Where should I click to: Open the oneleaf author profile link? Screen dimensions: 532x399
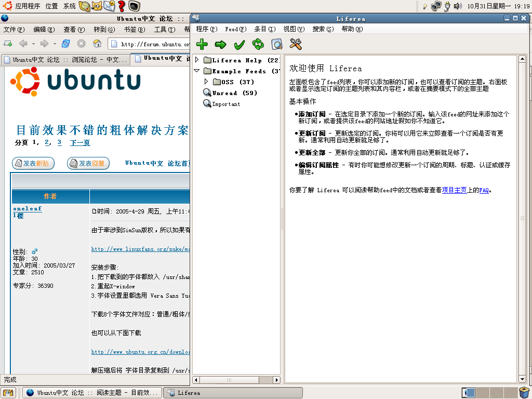(x=28, y=209)
